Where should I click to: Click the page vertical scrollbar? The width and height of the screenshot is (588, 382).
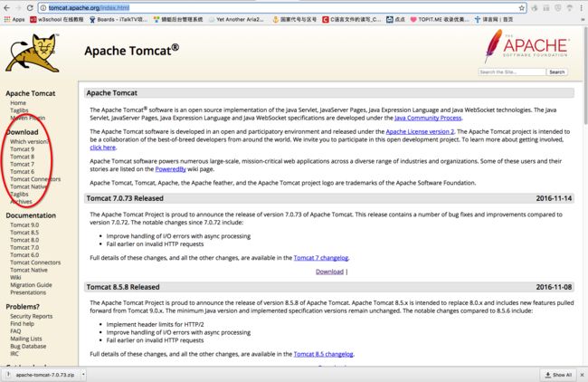585,77
